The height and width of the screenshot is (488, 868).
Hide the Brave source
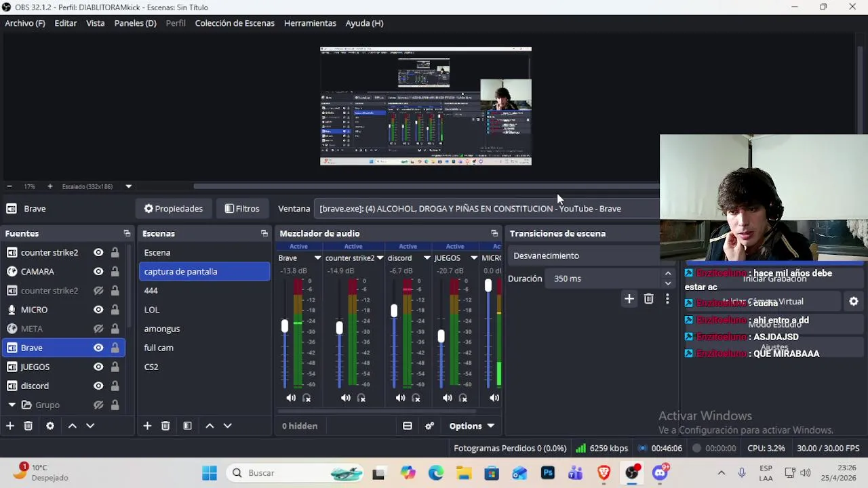pyautogui.click(x=98, y=348)
